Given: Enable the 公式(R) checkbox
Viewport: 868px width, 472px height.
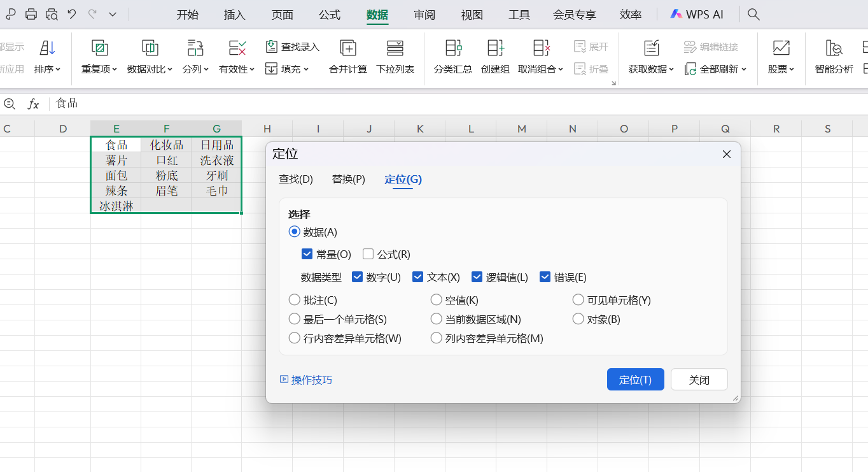Looking at the screenshot, I should pyautogui.click(x=368, y=254).
